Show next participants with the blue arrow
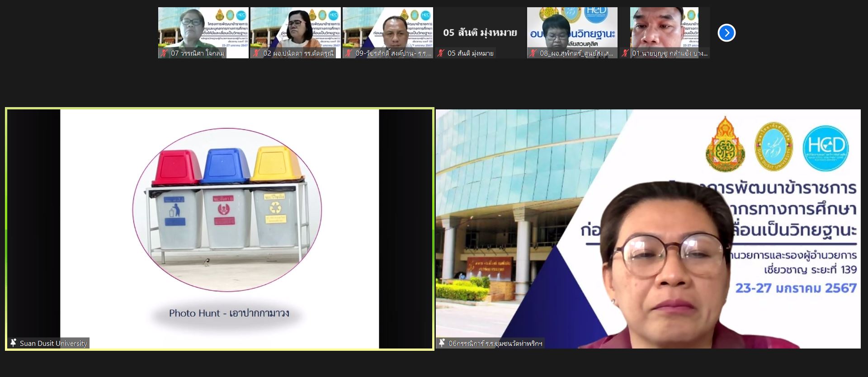Viewport: 868px width, 377px height. [x=726, y=33]
